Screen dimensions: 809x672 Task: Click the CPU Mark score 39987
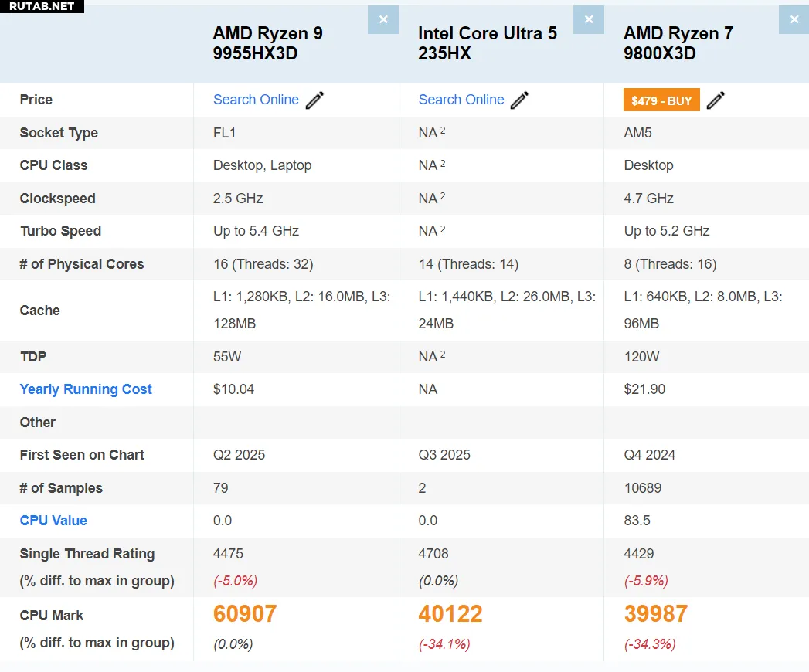pos(656,614)
